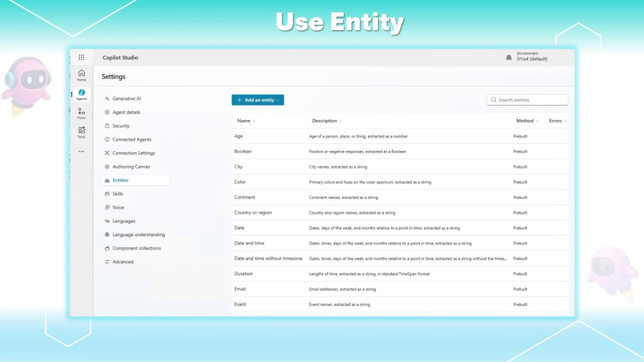Image resolution: width=644 pixels, height=362 pixels.
Task: Open the Email entity
Action: 240,289
